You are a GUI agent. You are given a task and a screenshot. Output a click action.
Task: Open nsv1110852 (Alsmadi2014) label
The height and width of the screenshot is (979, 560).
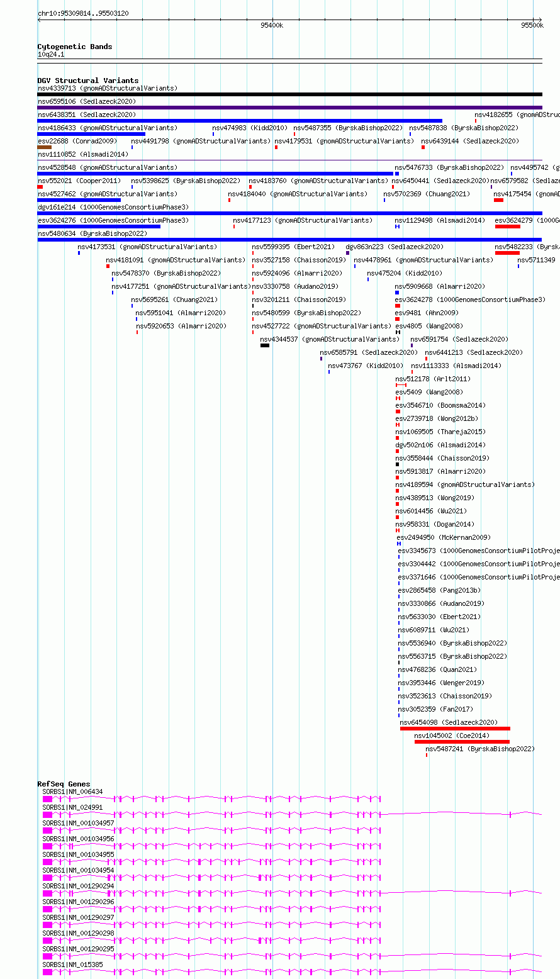83,154
